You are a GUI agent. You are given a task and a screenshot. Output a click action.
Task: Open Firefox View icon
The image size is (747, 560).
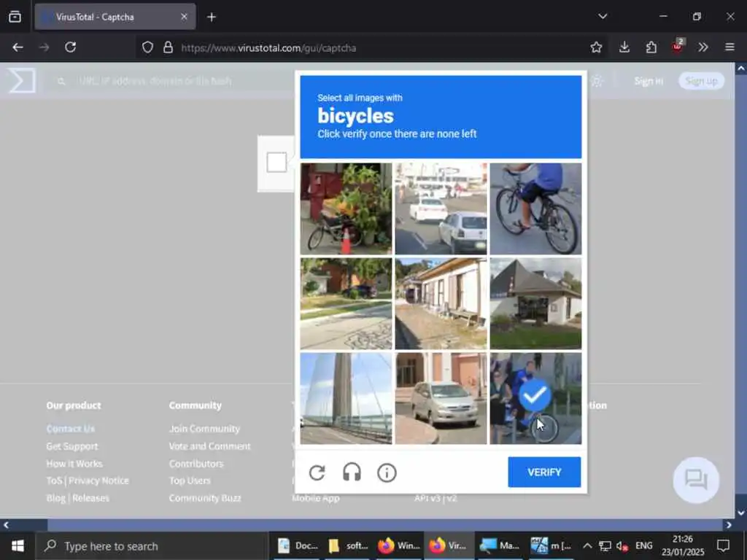(15, 17)
